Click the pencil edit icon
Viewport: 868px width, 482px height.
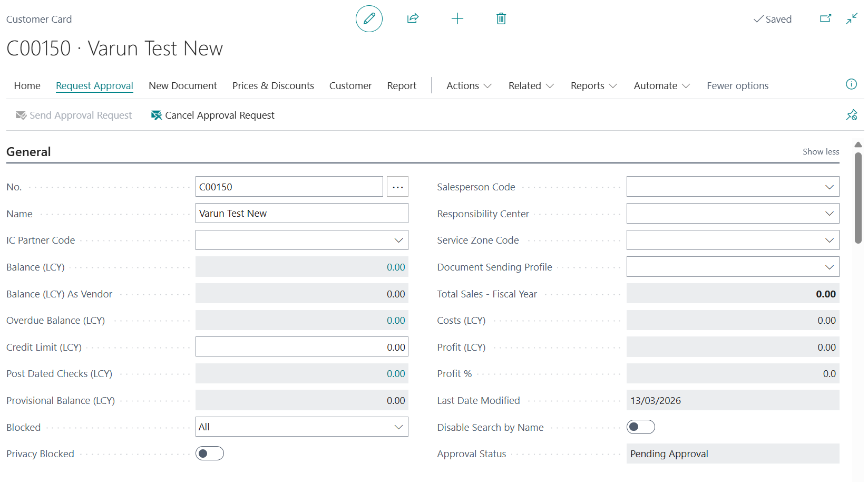[x=369, y=19]
